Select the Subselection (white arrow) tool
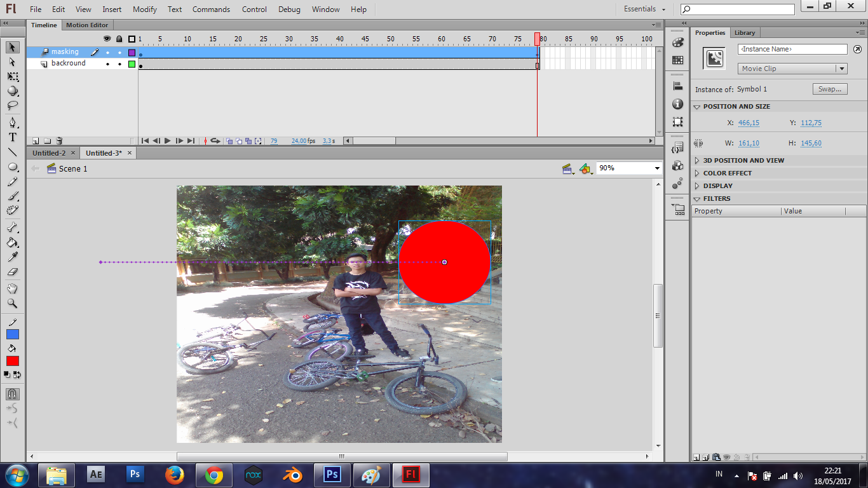This screenshot has height=488, width=868. 13,62
